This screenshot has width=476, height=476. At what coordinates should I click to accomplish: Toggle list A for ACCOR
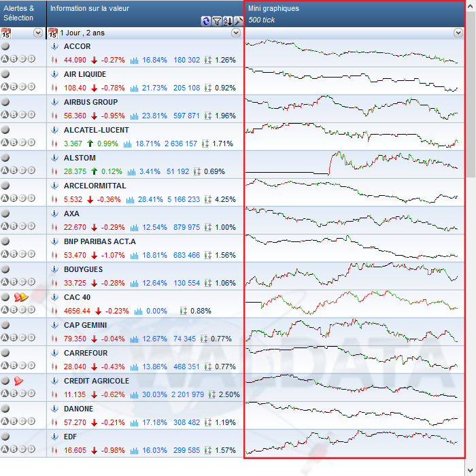[x=5, y=58]
